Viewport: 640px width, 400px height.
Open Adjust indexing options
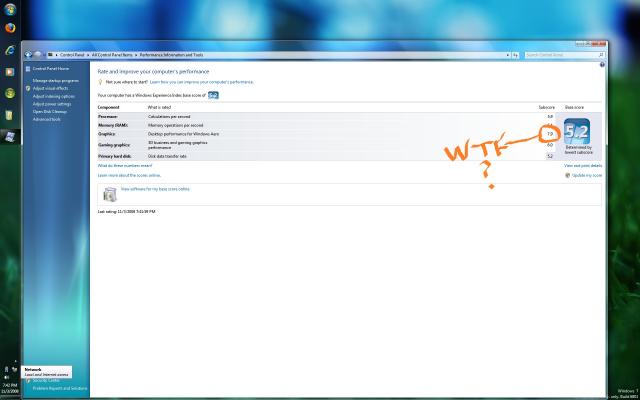pos(53,96)
